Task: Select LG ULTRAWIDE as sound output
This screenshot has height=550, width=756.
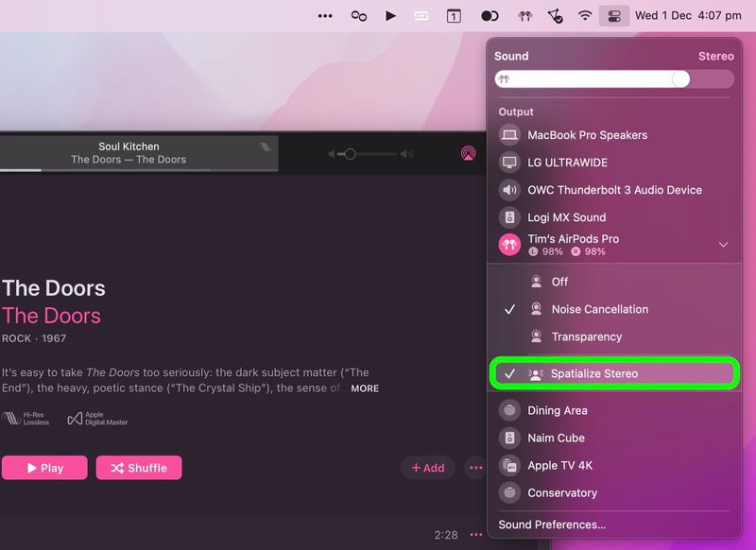Action: click(x=614, y=163)
